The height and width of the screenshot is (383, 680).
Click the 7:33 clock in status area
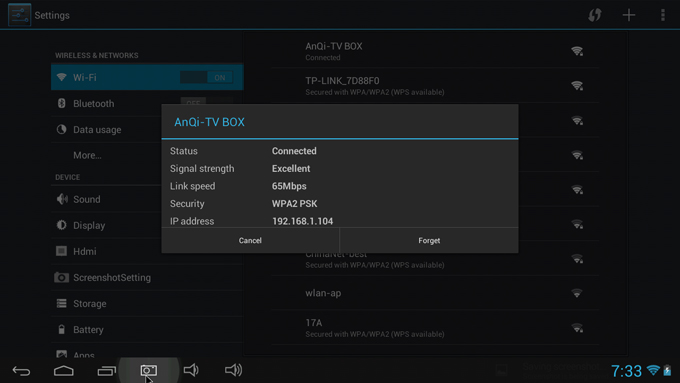[x=626, y=371]
